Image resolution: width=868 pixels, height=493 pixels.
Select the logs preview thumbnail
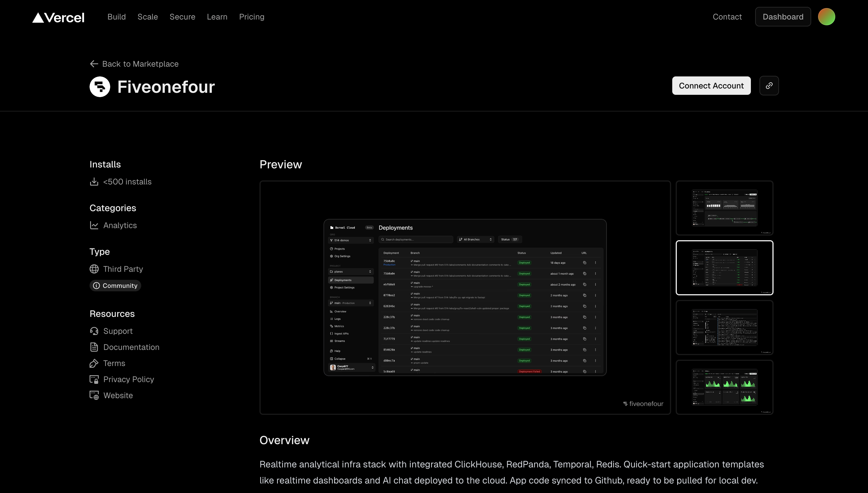pyautogui.click(x=724, y=328)
